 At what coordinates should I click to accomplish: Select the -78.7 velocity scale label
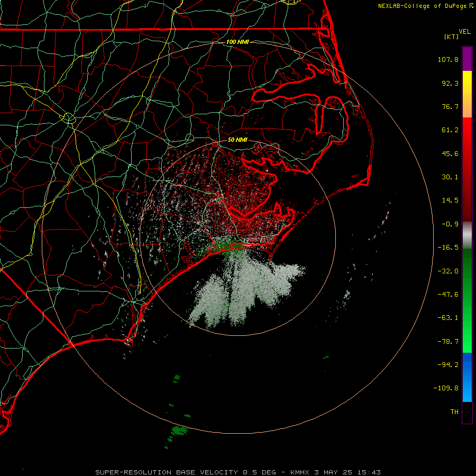448,342
